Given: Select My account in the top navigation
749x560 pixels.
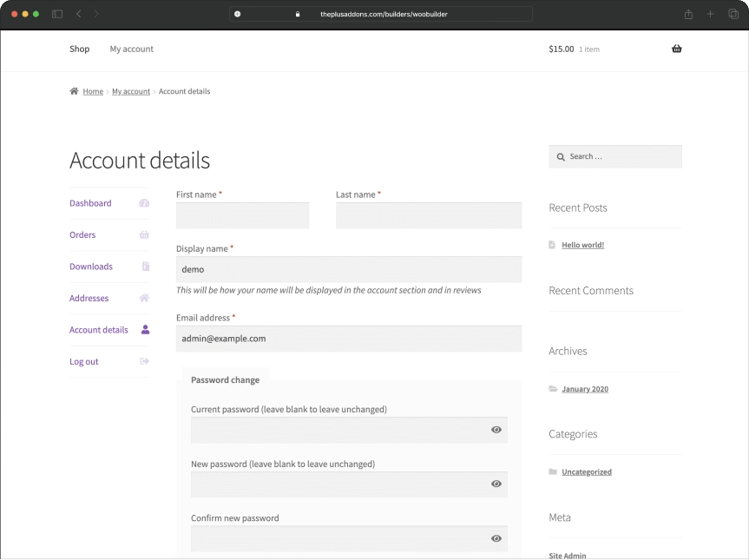Looking at the screenshot, I should (131, 49).
